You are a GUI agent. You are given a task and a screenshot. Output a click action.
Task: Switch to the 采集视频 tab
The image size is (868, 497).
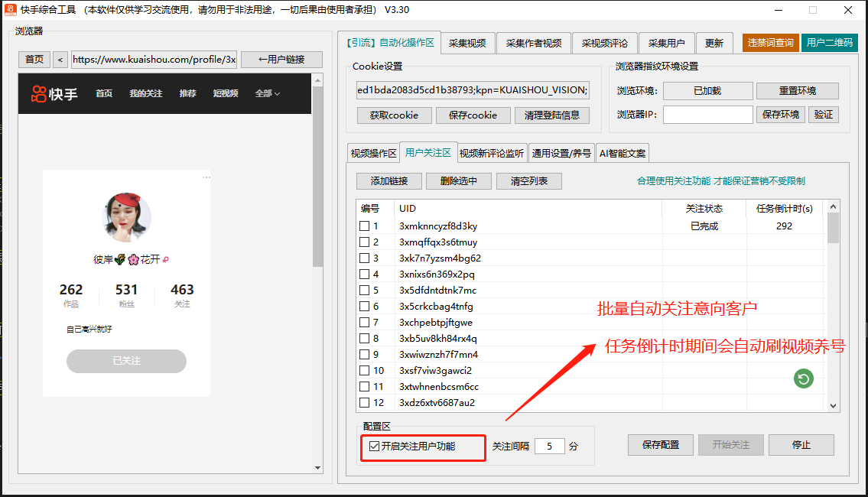[x=467, y=43]
